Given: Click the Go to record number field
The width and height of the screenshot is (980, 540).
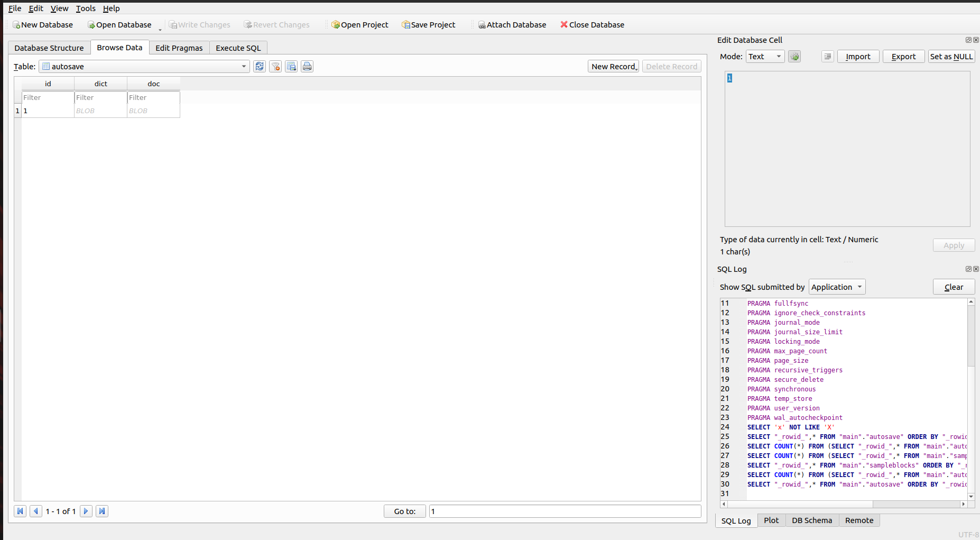Looking at the screenshot, I should click(x=565, y=511).
